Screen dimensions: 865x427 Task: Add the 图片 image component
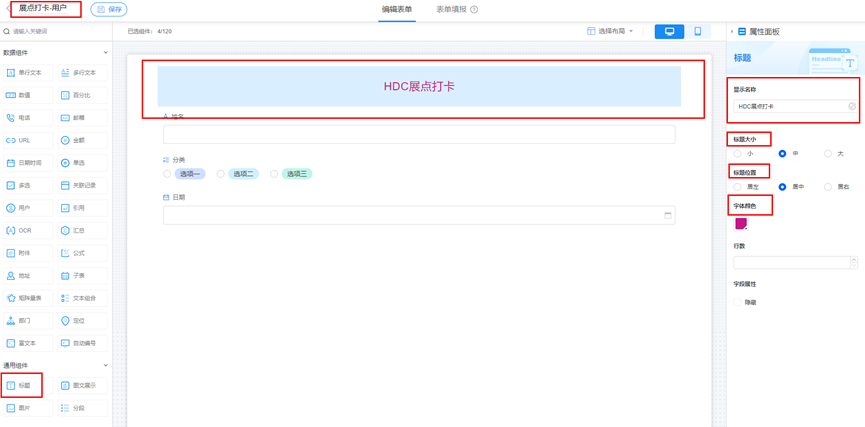28,408
